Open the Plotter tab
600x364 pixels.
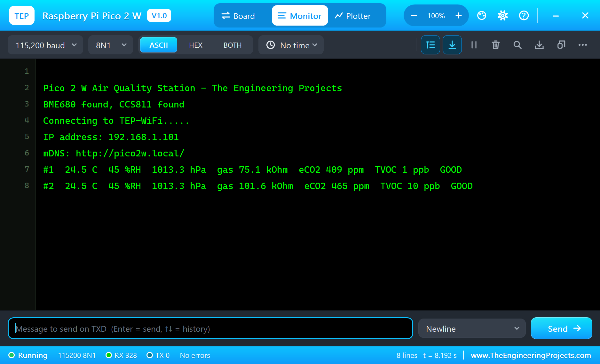353,16
